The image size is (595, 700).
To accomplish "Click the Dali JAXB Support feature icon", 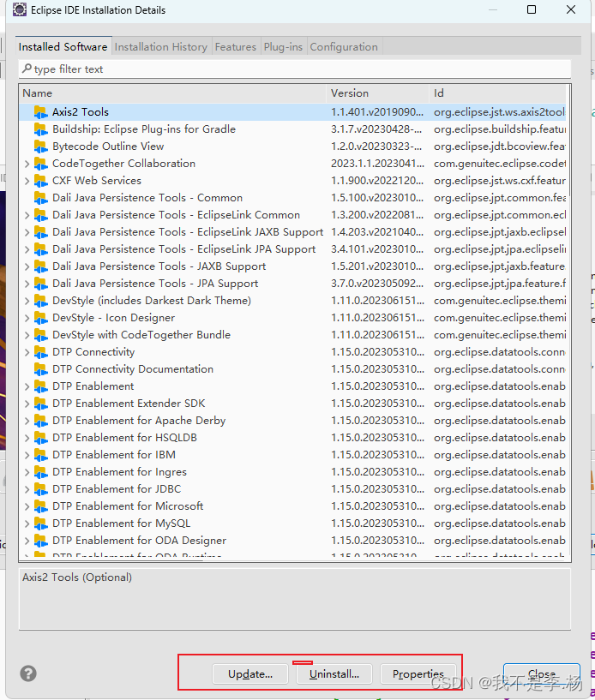I will pos(40,266).
